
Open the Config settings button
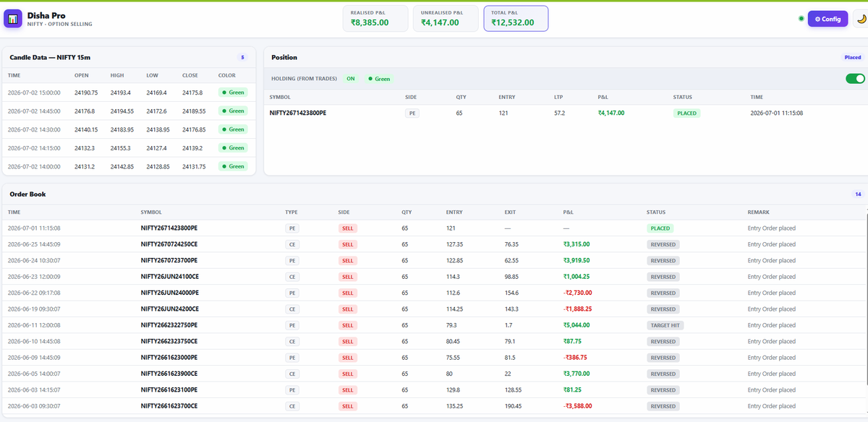[827, 19]
